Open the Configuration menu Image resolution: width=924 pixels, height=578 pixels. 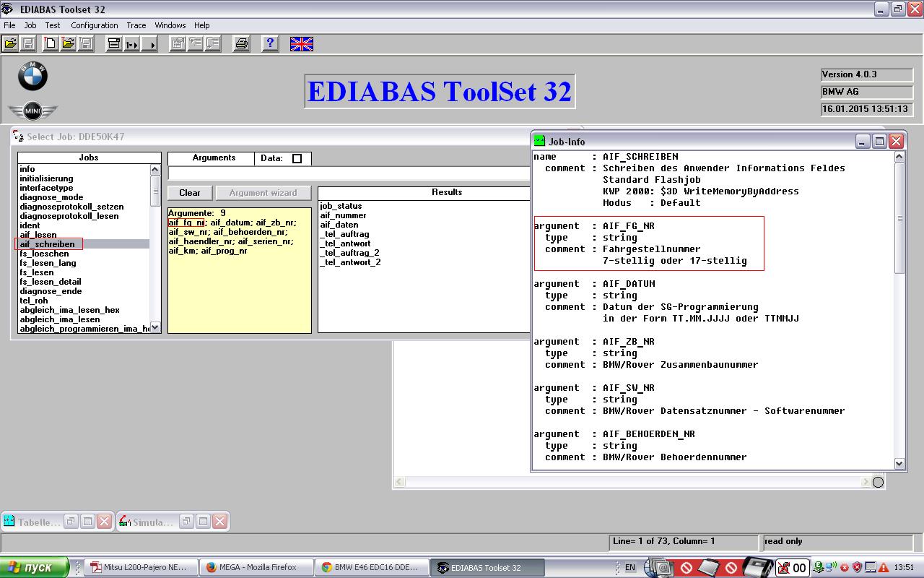[x=95, y=25]
